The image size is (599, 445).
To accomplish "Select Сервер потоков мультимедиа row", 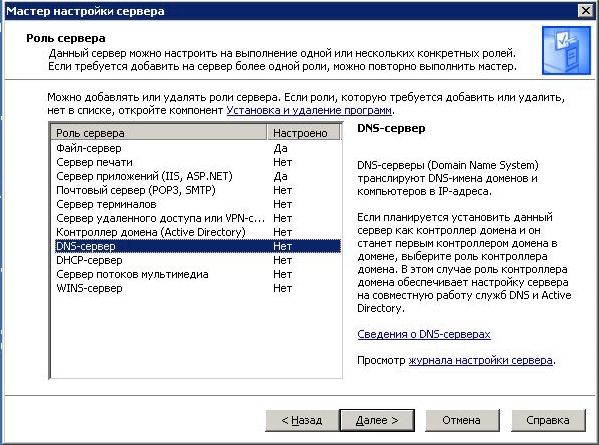I will pyautogui.click(x=197, y=274).
